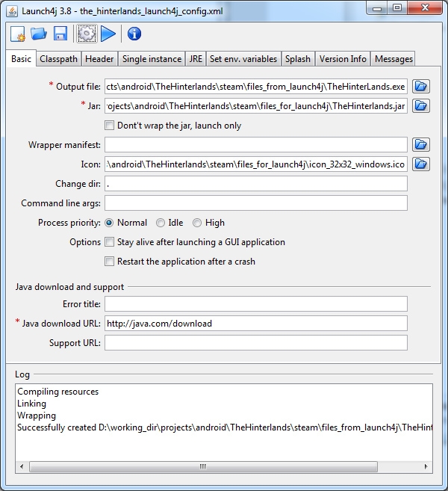Select Normal process priority

tap(109, 223)
